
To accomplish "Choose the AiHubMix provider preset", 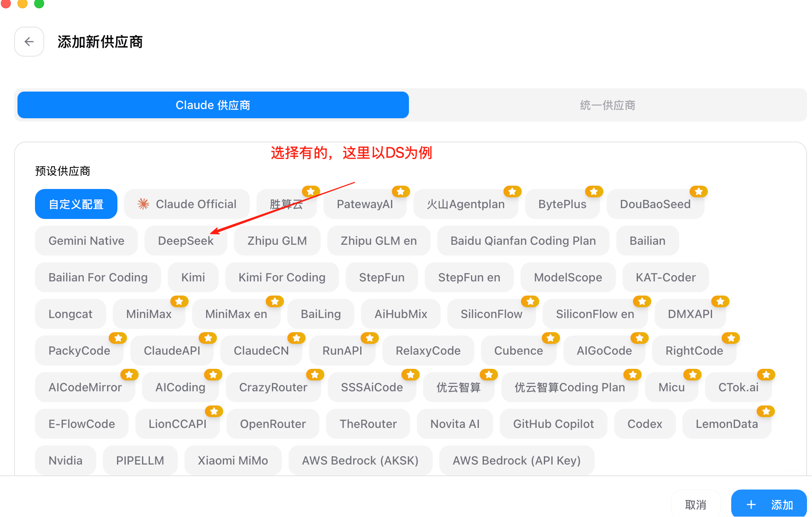I will [x=401, y=314].
